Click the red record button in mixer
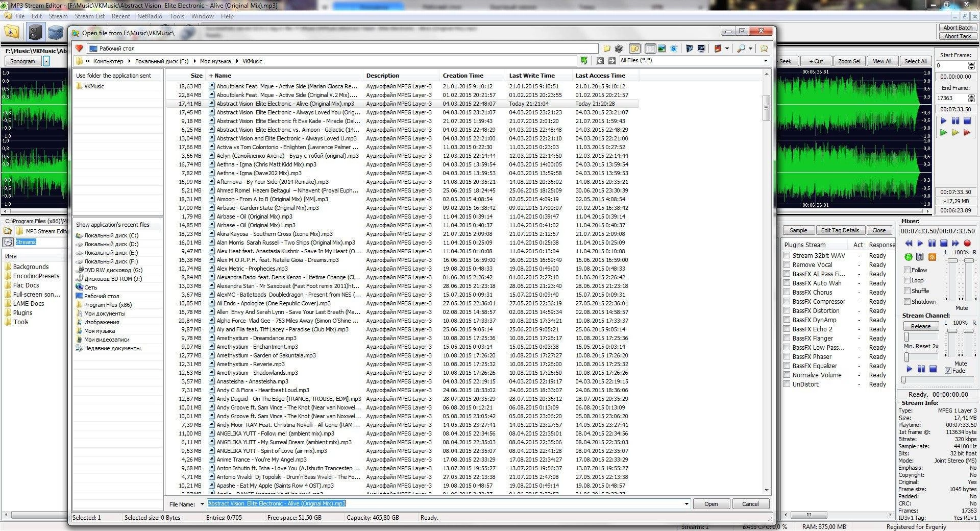The width and height of the screenshot is (980, 531). pos(967,244)
